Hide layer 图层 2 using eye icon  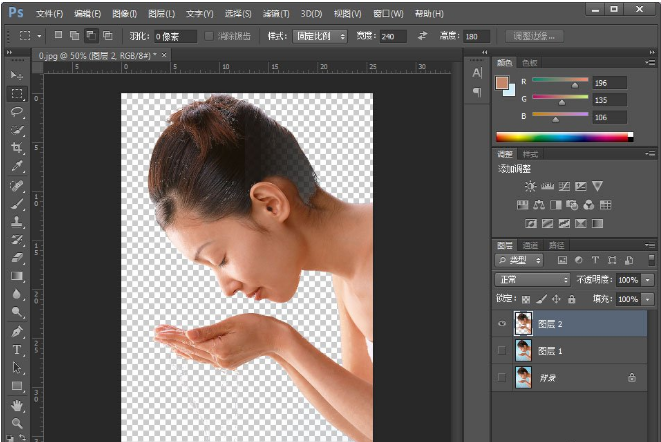(x=502, y=323)
